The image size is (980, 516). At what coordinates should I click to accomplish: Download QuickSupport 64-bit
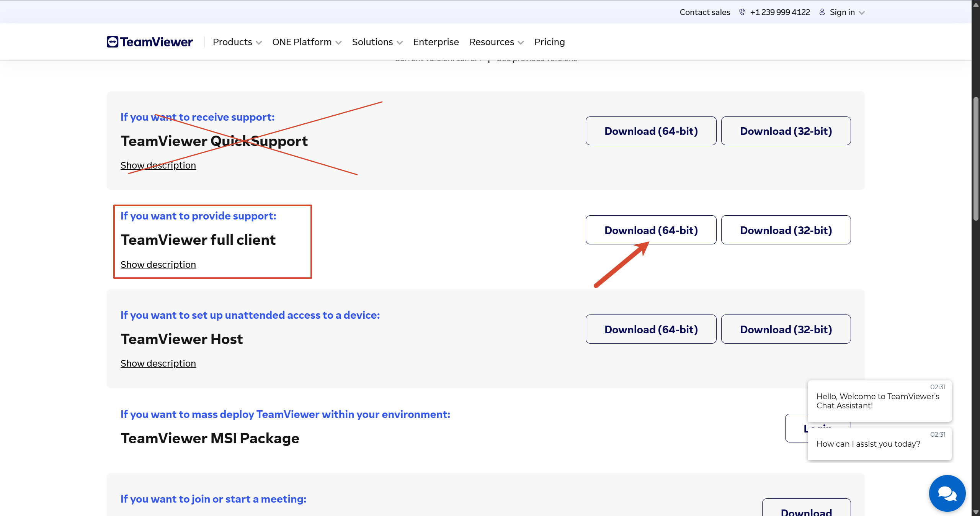(x=651, y=131)
